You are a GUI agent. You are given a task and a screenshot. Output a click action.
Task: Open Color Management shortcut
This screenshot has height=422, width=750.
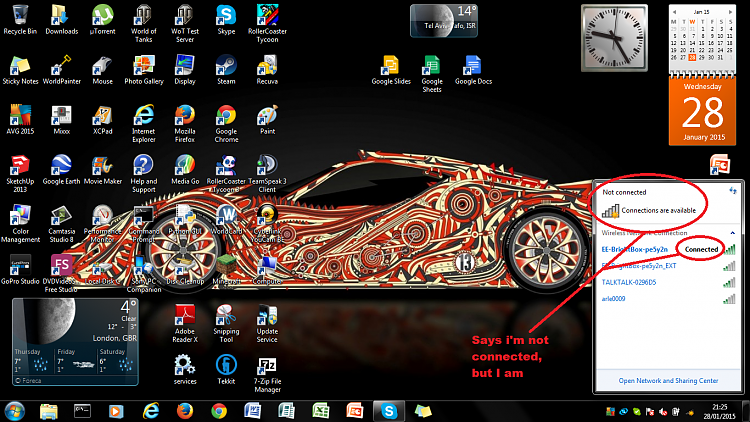[20, 223]
